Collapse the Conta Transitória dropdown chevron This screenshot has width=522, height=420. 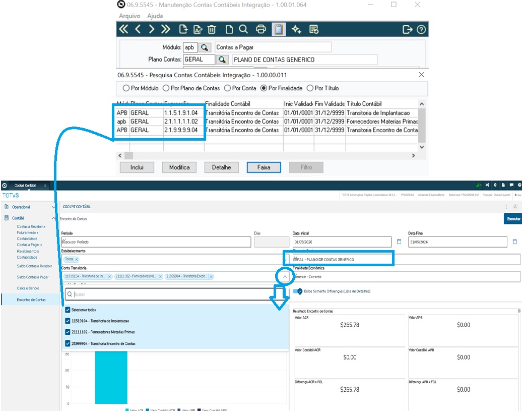coord(285,276)
